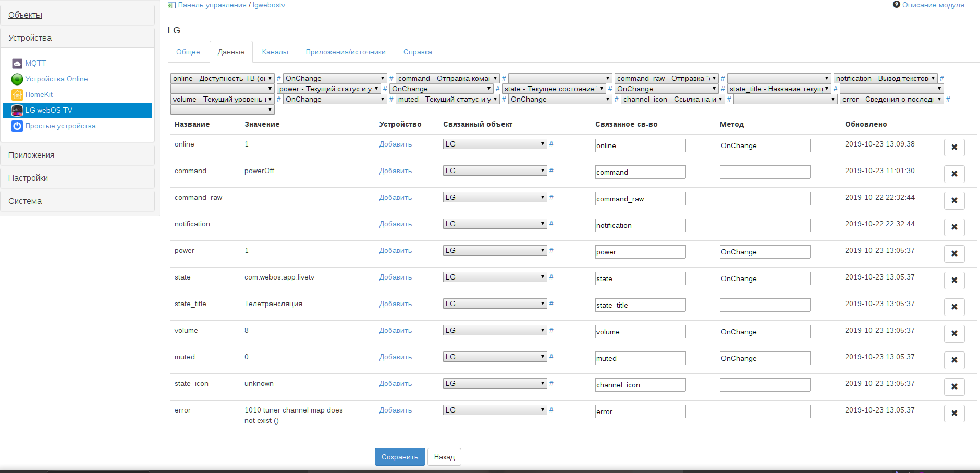Viewport: 980px width, 473px height.
Task: Open LG object dropdown in the power row
Action: point(495,250)
